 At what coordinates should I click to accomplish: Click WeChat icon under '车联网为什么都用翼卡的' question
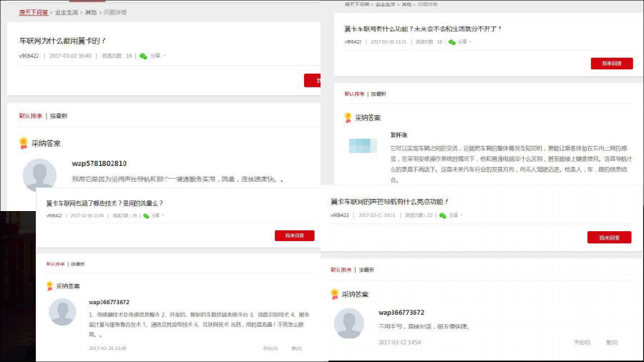click(143, 56)
